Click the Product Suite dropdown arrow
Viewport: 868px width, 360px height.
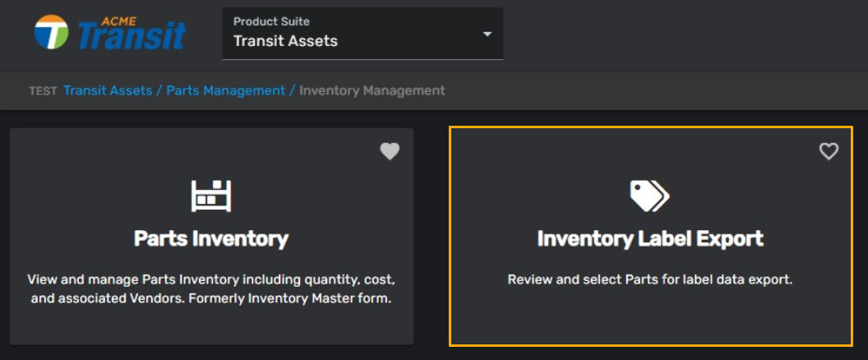487,35
